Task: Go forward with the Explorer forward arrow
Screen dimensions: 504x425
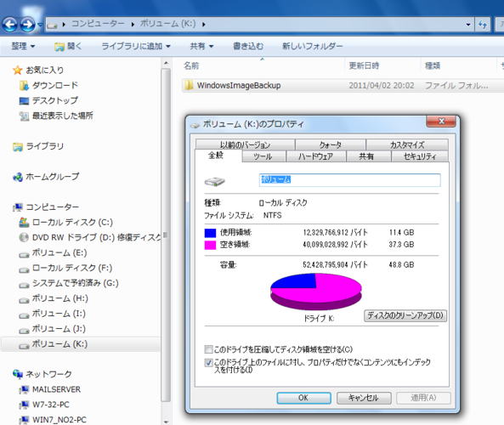Action: [x=28, y=25]
